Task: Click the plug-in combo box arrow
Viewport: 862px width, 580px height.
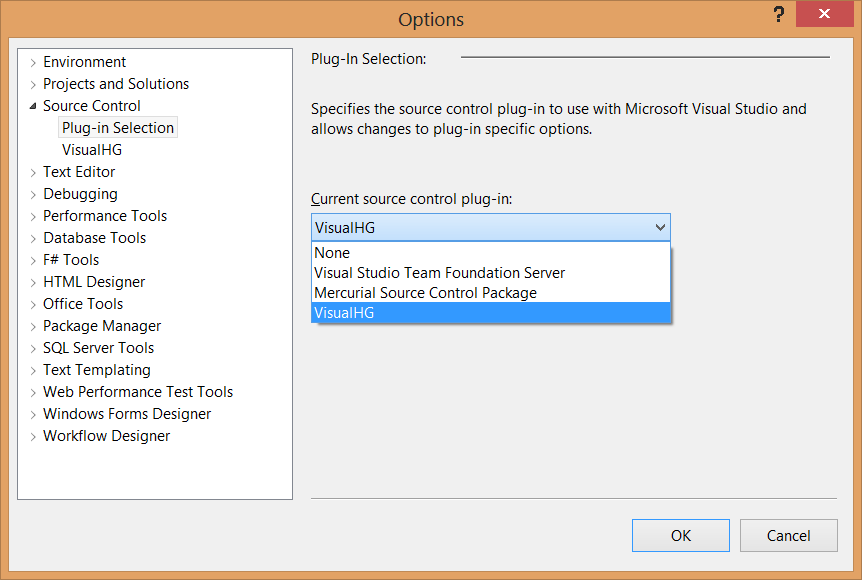Action: tap(659, 227)
